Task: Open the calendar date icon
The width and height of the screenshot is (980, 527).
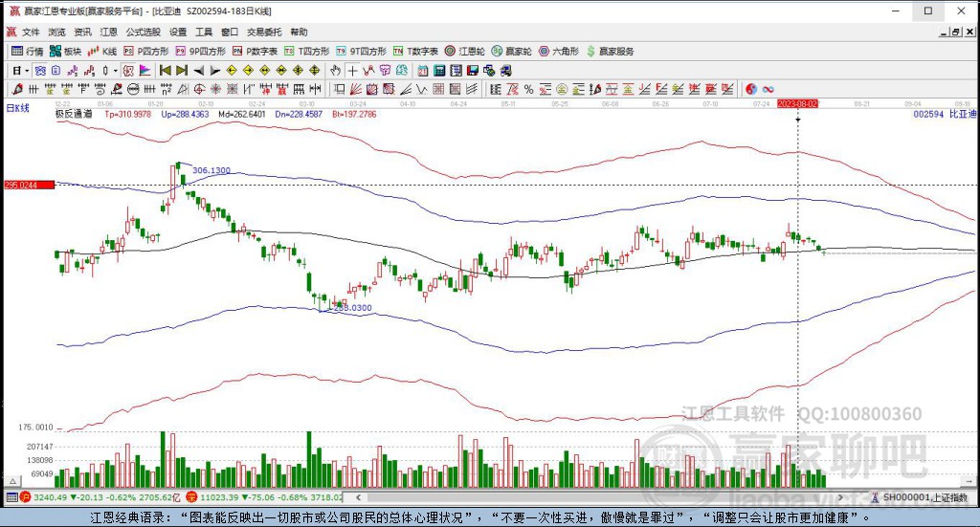Action: [423, 71]
